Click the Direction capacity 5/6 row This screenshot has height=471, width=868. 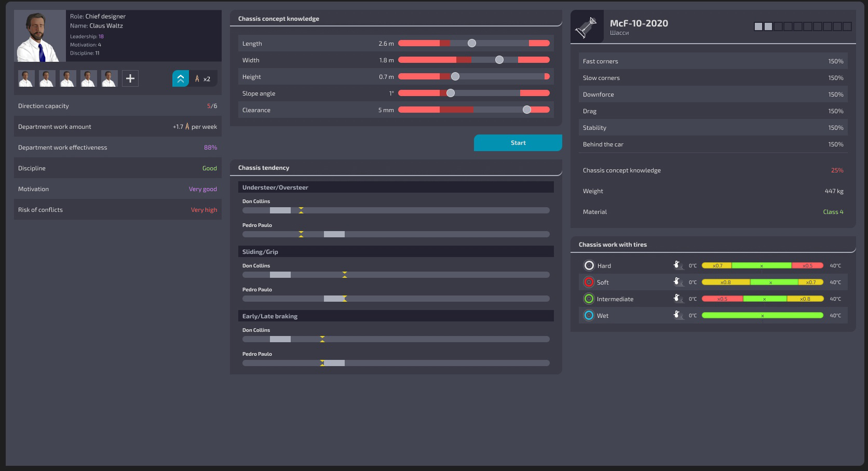(118, 105)
